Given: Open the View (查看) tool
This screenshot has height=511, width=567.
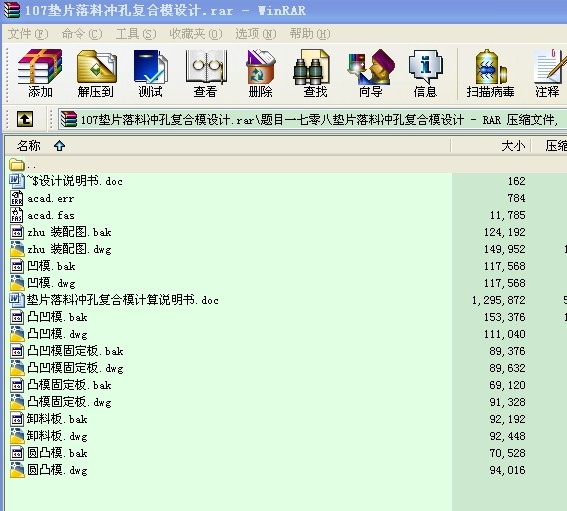Looking at the screenshot, I should click(205, 74).
